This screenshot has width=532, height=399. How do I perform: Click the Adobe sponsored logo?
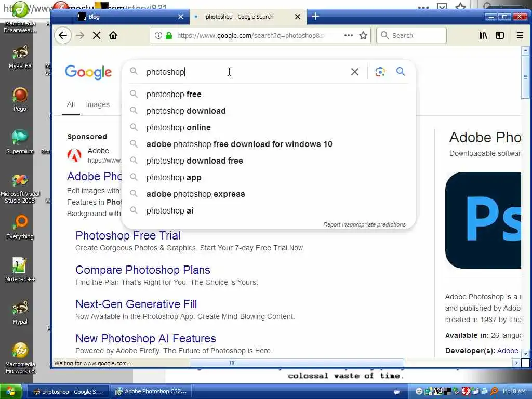click(x=74, y=155)
